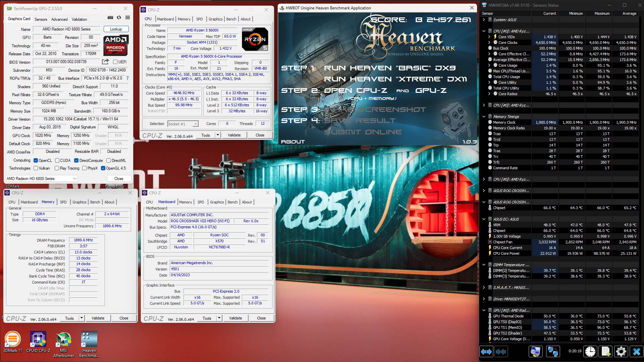The width and height of the screenshot is (644, 362).
Task: Click HWiNFO collapse columns arrows icon
Action: pos(501,352)
